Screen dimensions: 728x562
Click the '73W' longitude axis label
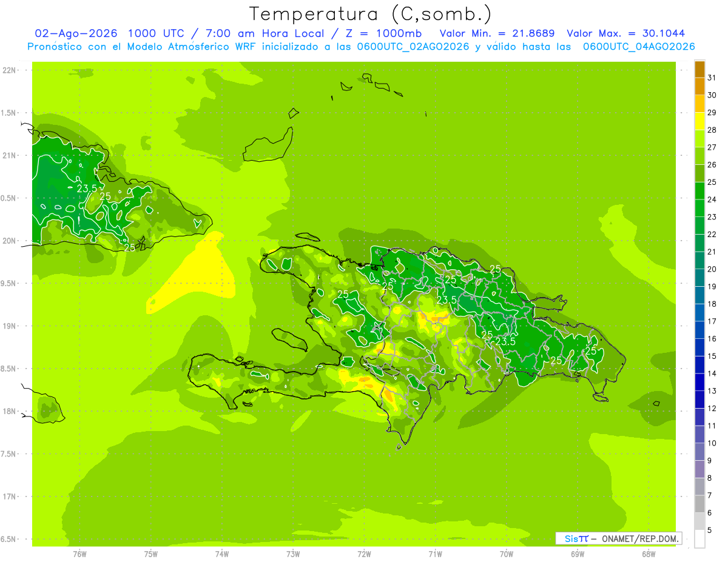293,554
